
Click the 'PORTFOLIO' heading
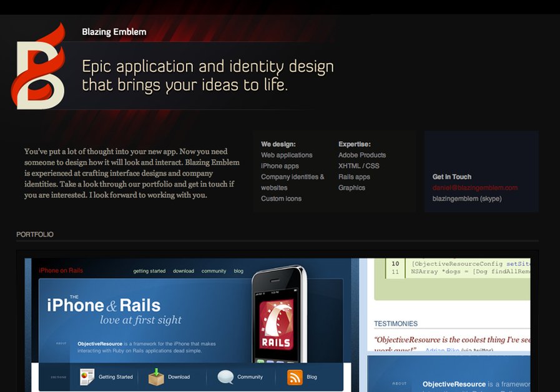click(x=35, y=235)
